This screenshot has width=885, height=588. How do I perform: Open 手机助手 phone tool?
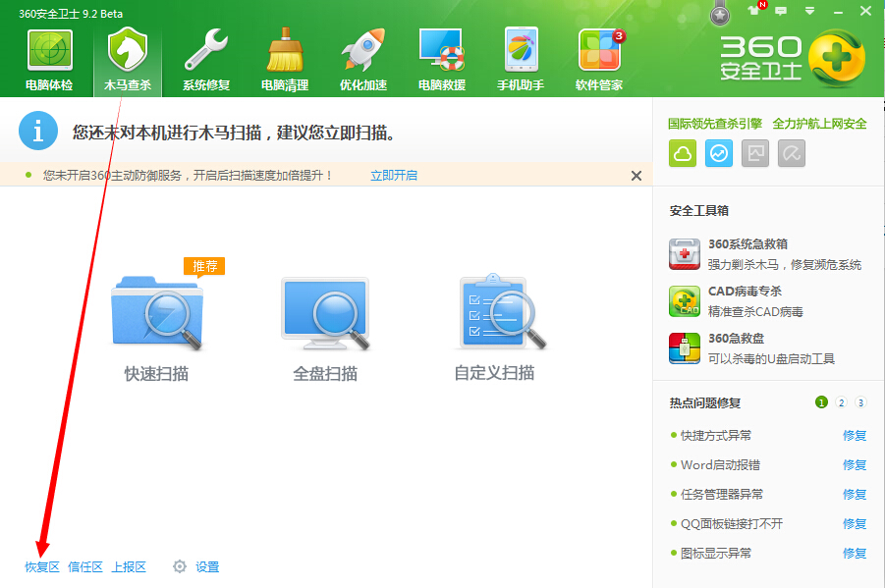(x=521, y=50)
